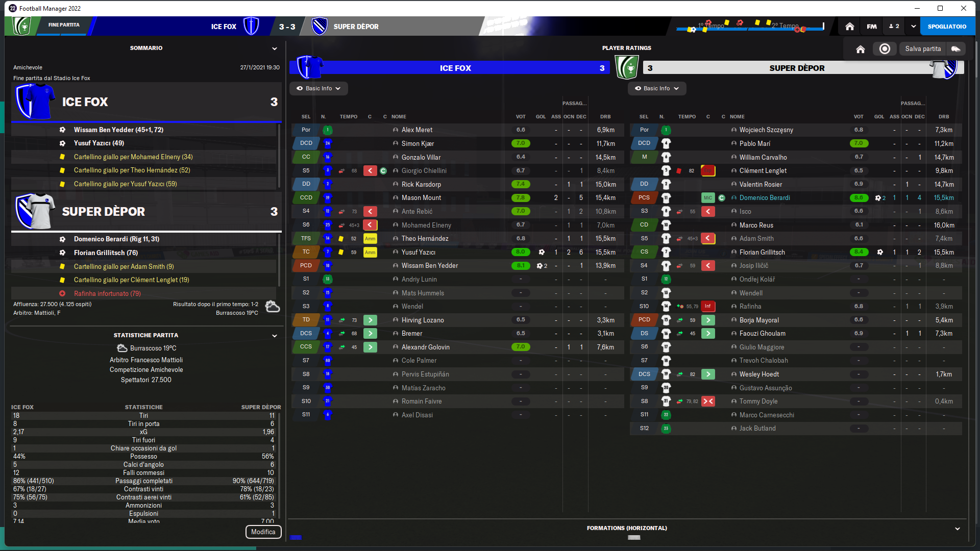Click Rafinha's red injury icon
Image resolution: width=980 pixels, height=551 pixels.
click(x=708, y=307)
